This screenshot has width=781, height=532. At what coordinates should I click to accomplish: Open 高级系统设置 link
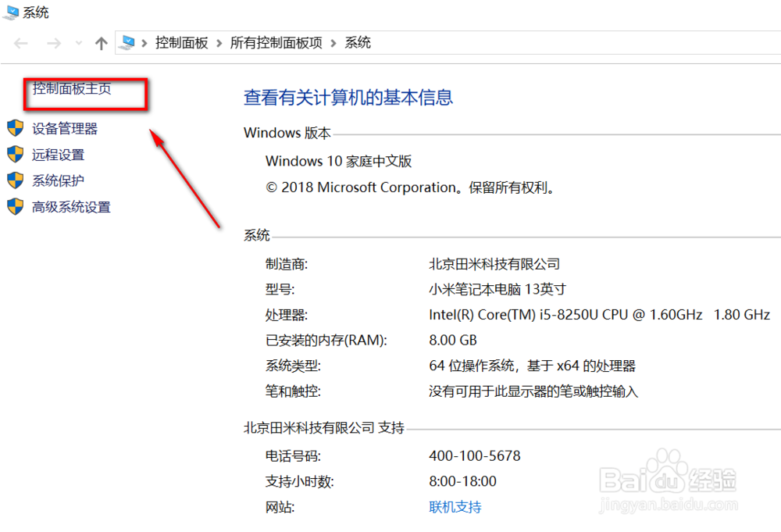click(71, 207)
